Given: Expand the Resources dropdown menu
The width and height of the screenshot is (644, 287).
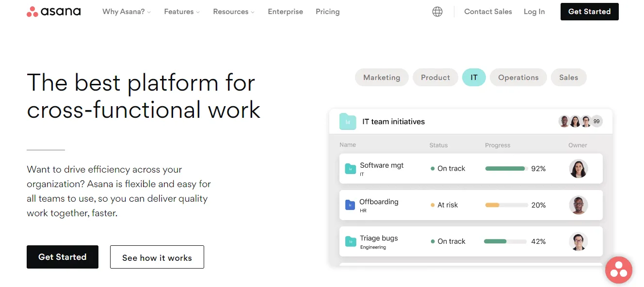Looking at the screenshot, I should pos(234,12).
